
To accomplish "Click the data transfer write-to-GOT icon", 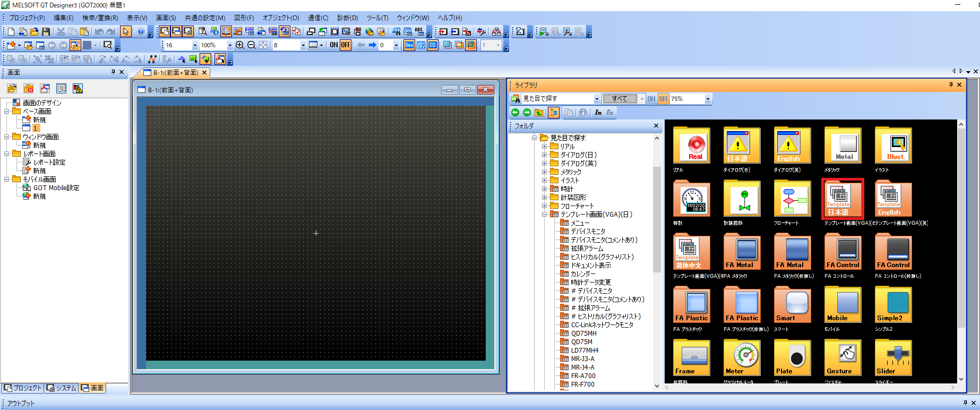I will coord(443,32).
